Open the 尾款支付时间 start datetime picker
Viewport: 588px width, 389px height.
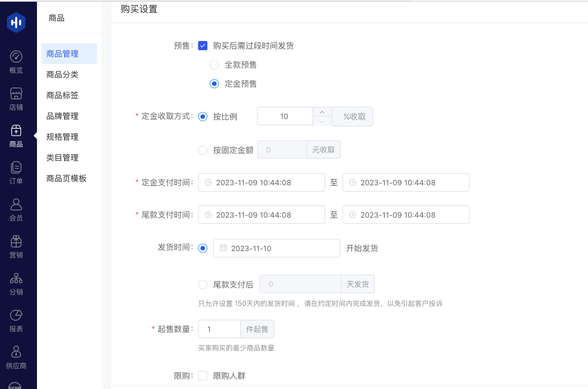pos(262,215)
